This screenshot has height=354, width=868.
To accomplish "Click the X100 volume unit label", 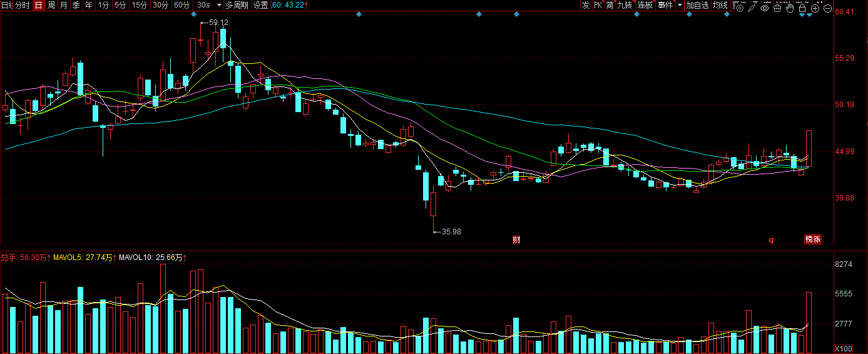I will click(x=844, y=348).
